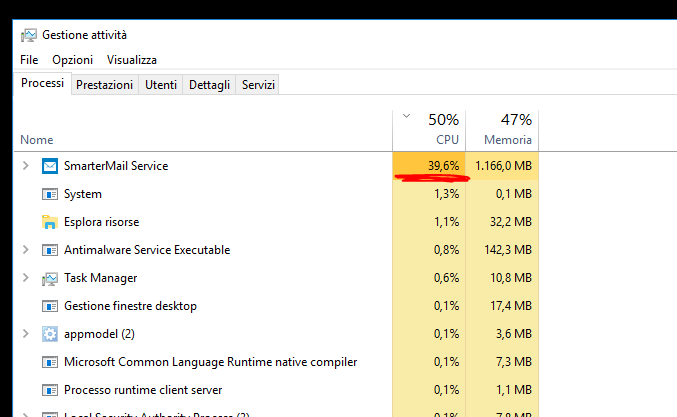
Task: Click the Gestione finestre desktop icon
Action: 50,306
